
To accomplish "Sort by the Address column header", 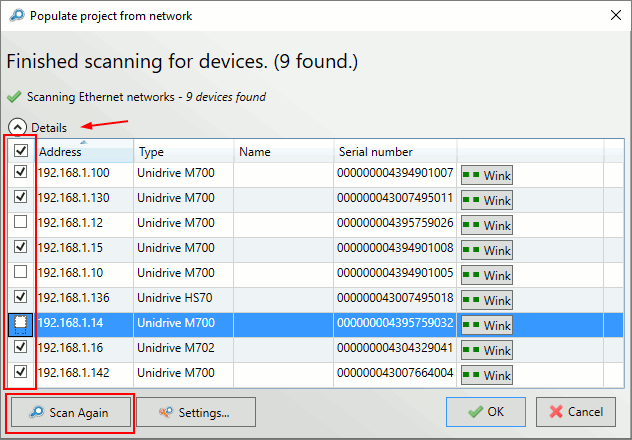I will pos(85,151).
